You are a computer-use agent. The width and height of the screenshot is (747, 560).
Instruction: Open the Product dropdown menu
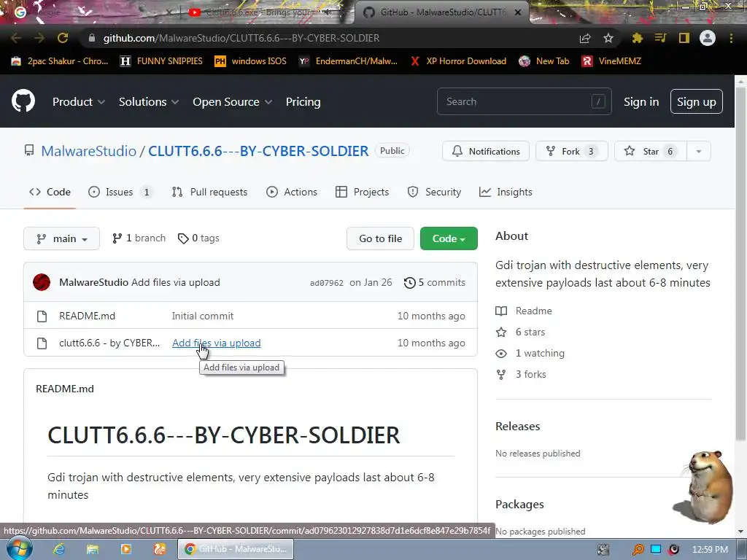click(79, 102)
